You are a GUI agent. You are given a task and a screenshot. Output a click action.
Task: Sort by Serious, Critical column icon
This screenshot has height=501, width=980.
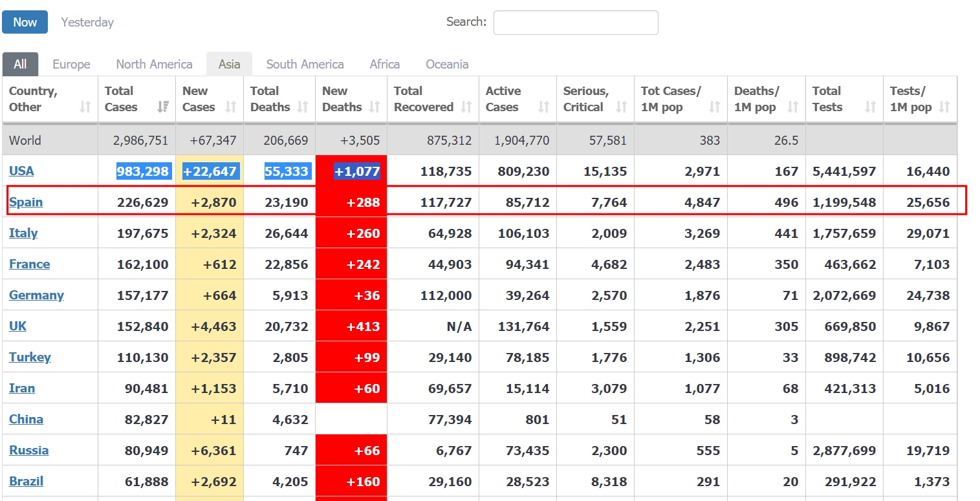pyautogui.click(x=622, y=107)
